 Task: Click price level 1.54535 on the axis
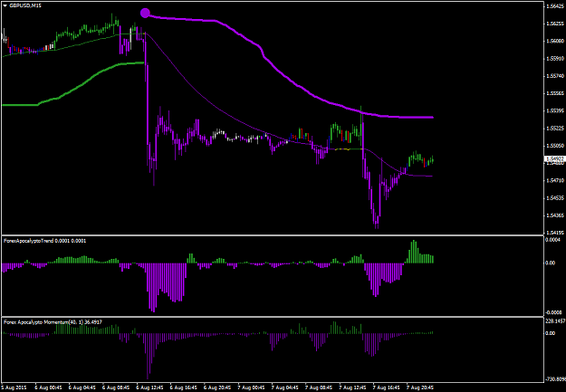click(555, 198)
